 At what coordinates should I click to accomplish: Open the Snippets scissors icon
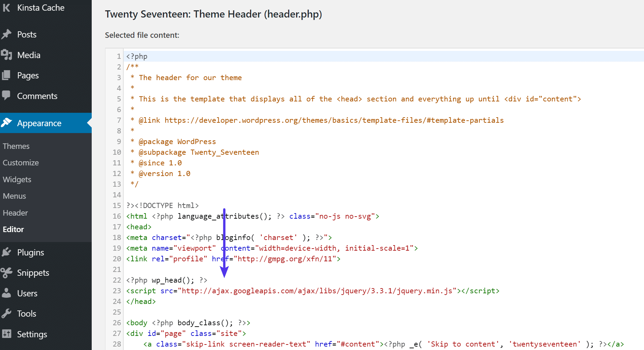click(7, 272)
